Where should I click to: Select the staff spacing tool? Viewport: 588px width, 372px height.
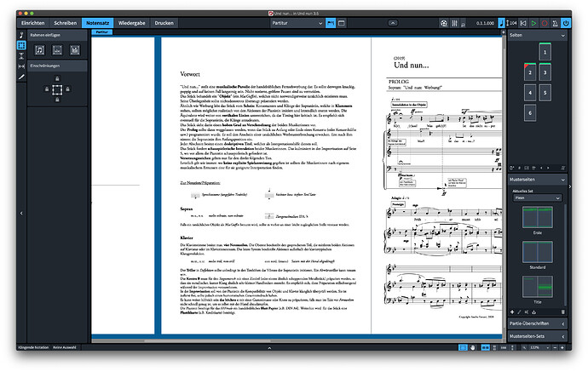tap(21, 56)
